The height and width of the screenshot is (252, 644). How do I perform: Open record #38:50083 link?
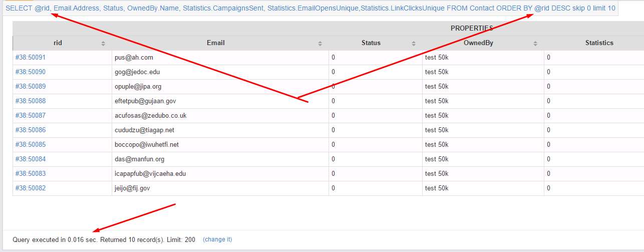(31, 173)
